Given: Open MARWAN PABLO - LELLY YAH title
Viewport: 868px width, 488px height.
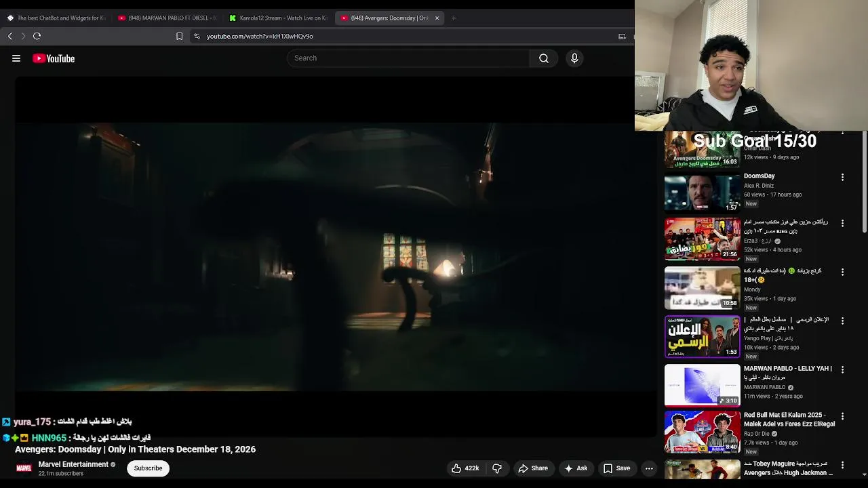Looking at the screenshot, I should (x=788, y=373).
